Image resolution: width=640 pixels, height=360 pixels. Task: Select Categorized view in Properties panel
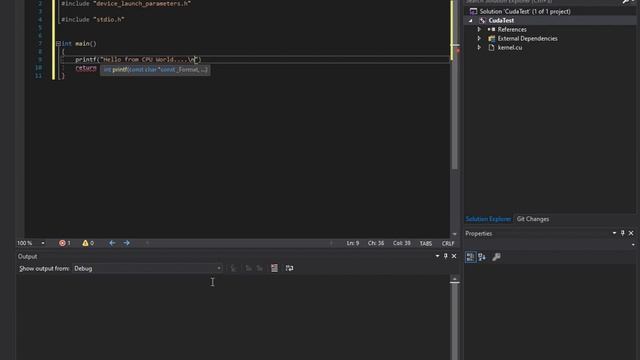[470, 257]
